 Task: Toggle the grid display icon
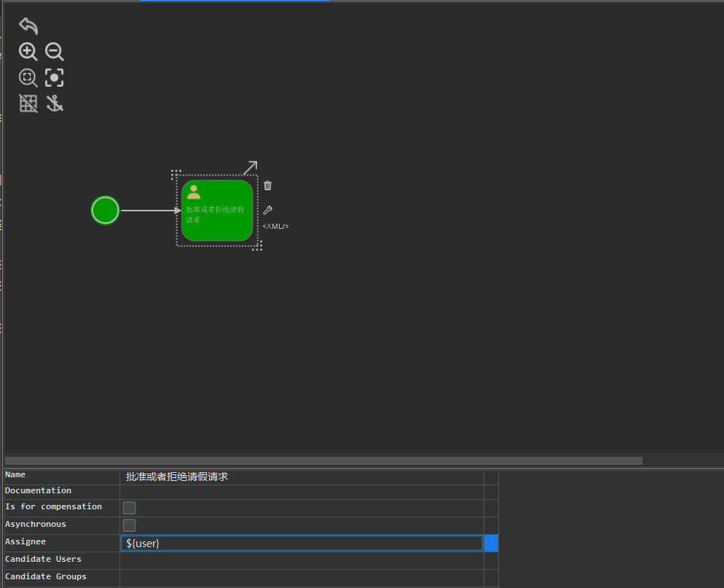pos(28,103)
